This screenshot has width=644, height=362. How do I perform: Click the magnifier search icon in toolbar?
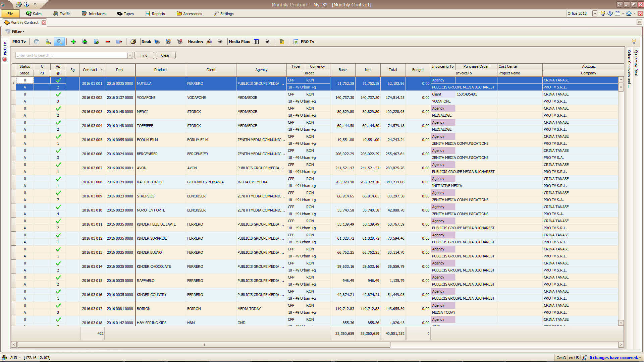tap(59, 42)
